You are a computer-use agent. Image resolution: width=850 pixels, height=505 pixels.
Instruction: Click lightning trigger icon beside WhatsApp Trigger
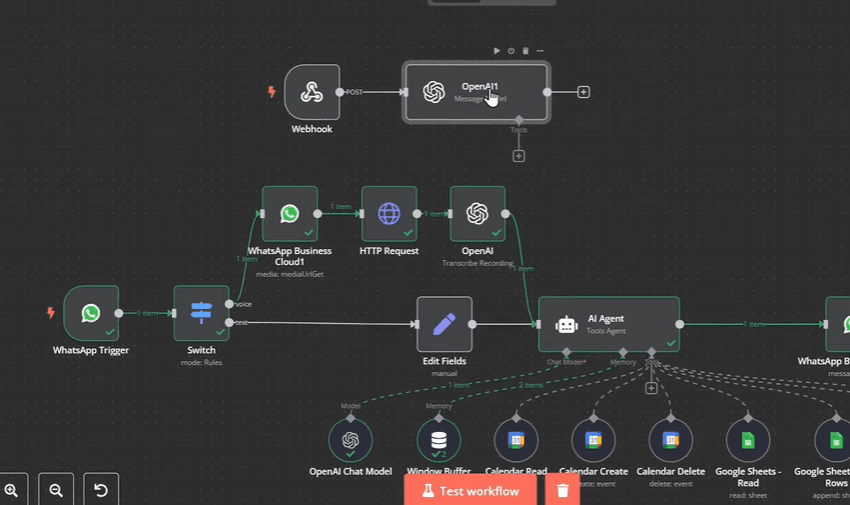[x=50, y=313]
